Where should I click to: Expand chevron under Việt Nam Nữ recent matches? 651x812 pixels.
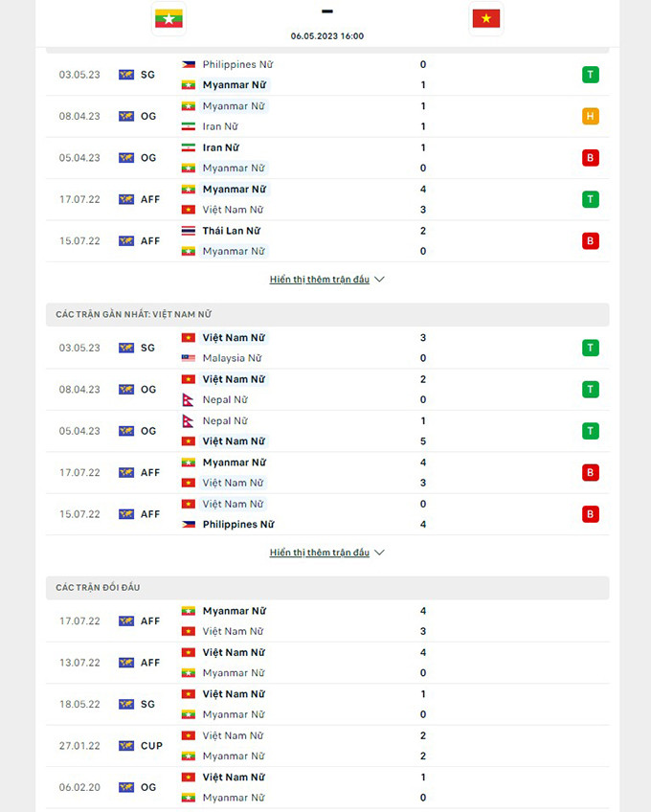pyautogui.click(x=379, y=553)
